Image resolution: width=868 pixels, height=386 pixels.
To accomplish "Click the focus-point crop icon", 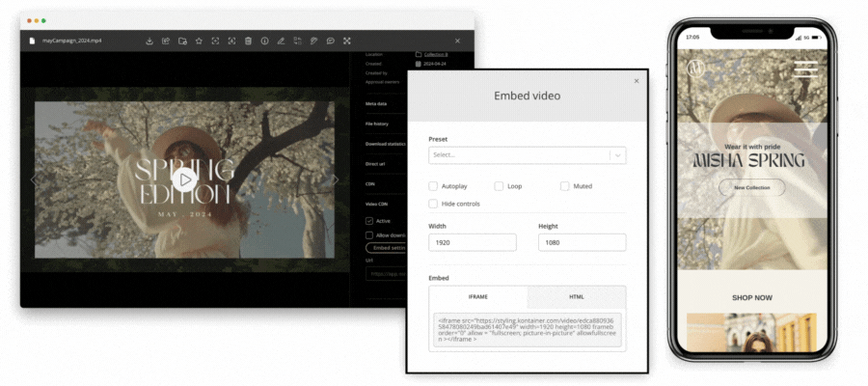I will tap(215, 41).
